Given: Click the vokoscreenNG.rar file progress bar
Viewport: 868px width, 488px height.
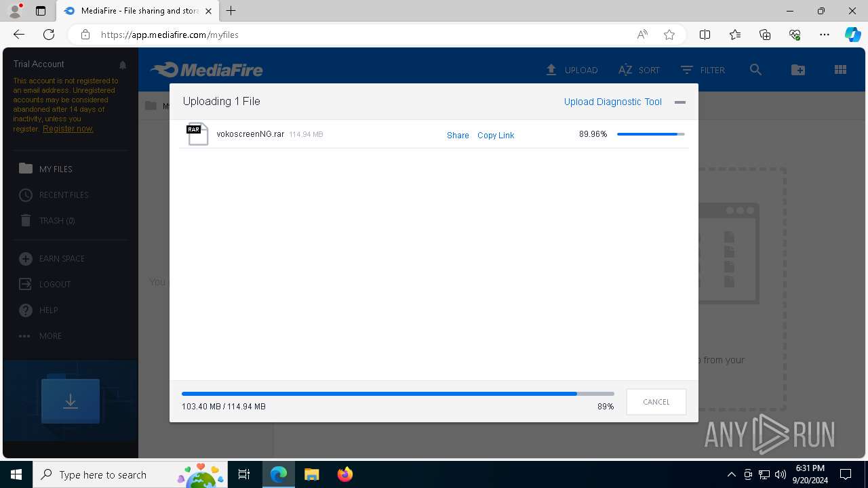Looking at the screenshot, I should 651,134.
